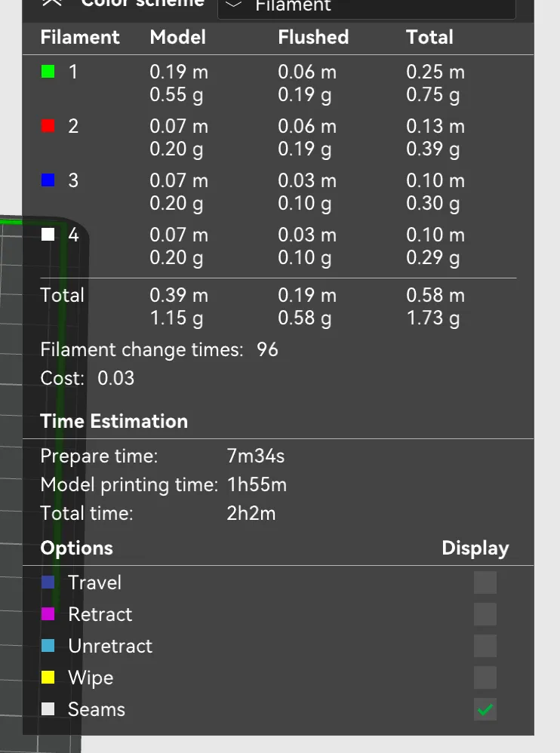Screen dimensions: 560x753
Task: Click the magenta Retract legend icon
Action: 49,613
